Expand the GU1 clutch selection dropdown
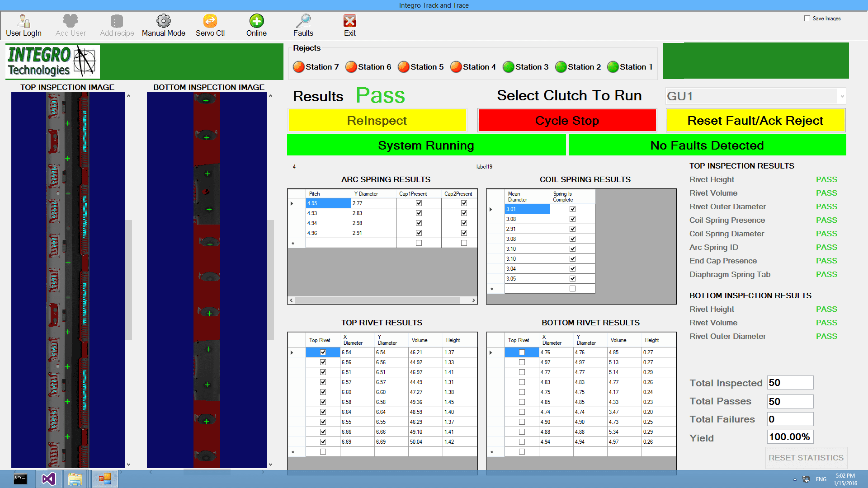 tap(841, 96)
